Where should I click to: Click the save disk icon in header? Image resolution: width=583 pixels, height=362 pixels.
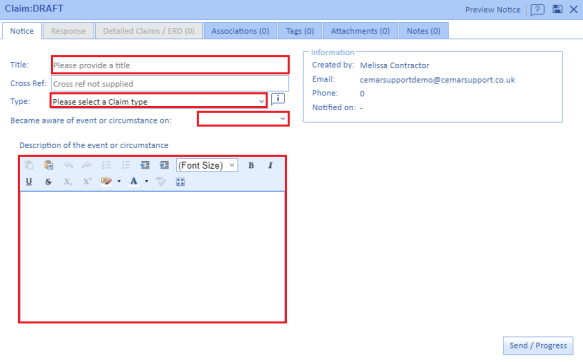coord(557,9)
